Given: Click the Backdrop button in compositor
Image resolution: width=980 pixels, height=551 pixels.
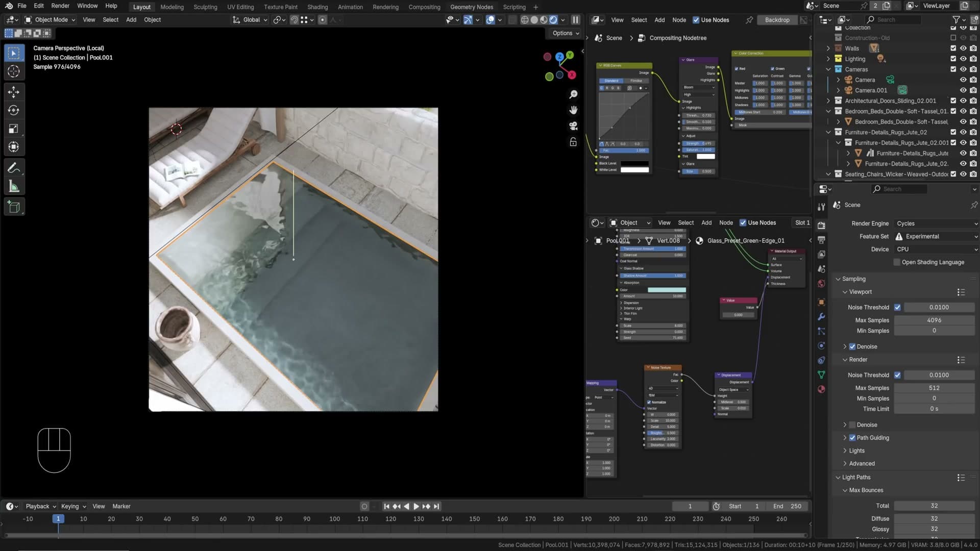Looking at the screenshot, I should click(x=777, y=20).
